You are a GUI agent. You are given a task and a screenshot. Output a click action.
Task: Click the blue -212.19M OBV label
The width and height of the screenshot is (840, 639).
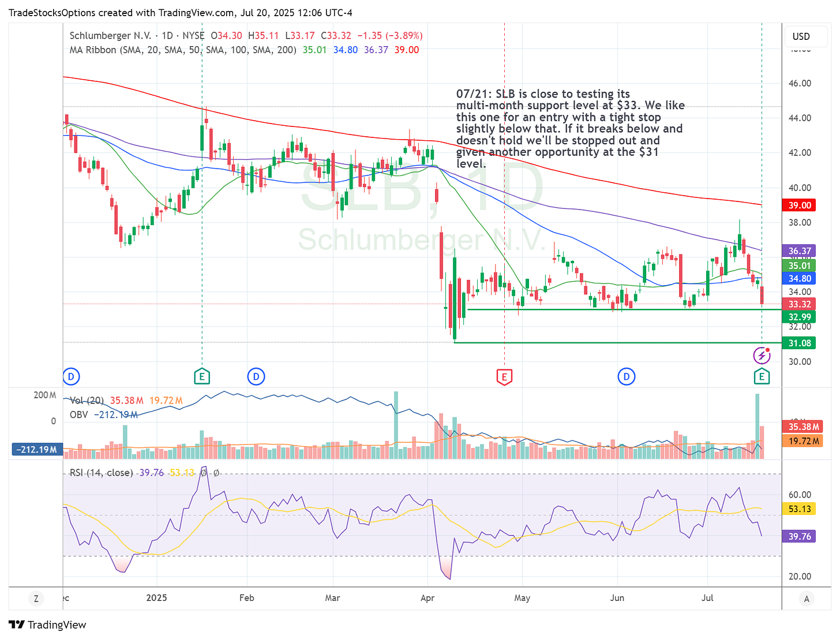38,449
